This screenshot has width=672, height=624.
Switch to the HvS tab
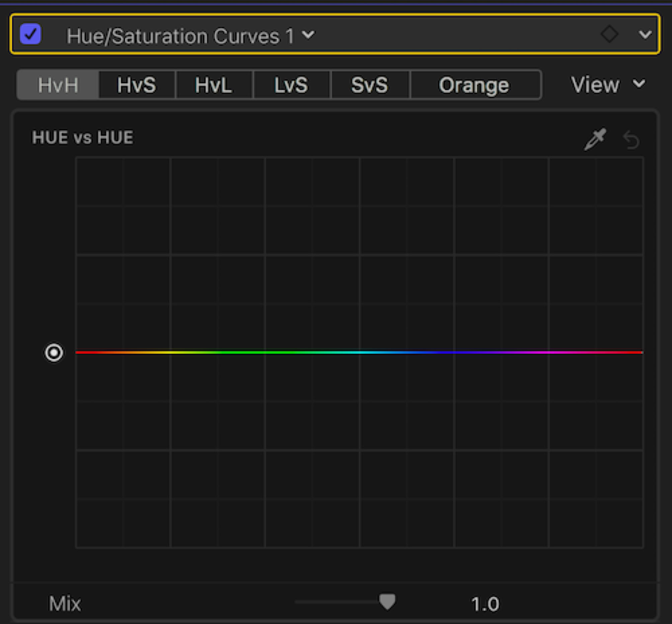(137, 85)
